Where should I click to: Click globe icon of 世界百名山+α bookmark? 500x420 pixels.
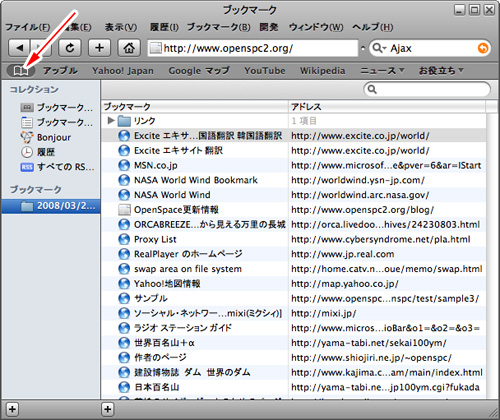124,343
